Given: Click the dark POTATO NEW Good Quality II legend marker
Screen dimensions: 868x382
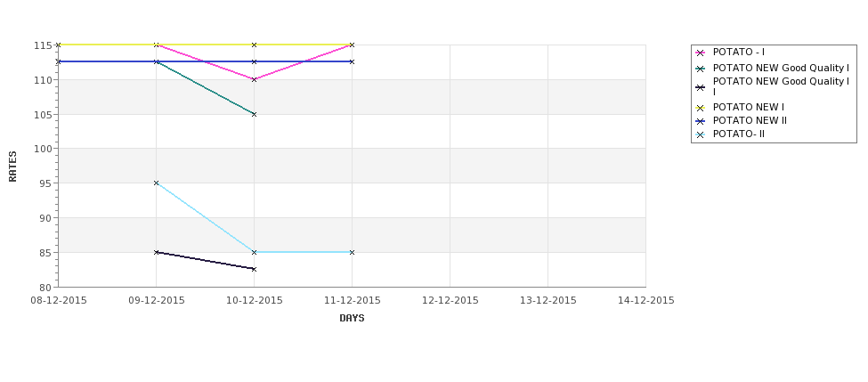Looking at the screenshot, I should tap(701, 87).
